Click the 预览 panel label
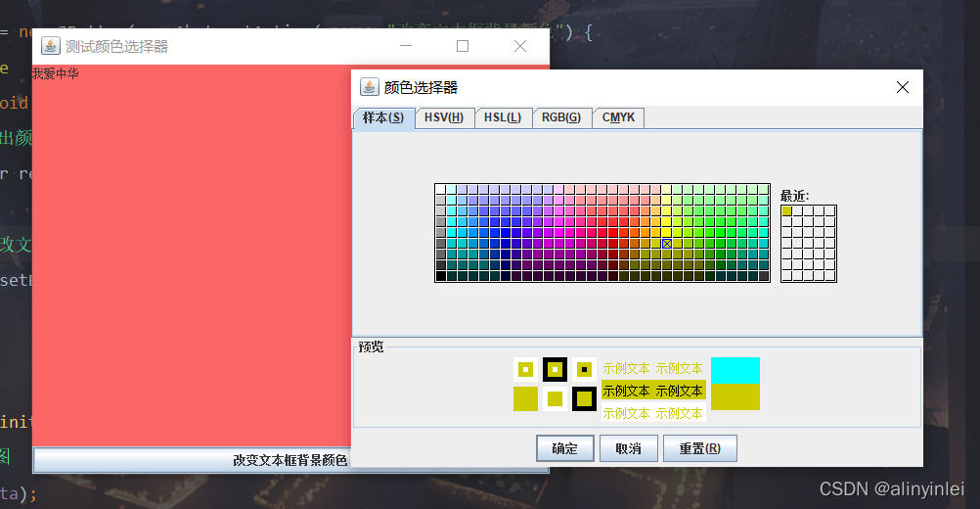The image size is (980, 509). point(372,347)
